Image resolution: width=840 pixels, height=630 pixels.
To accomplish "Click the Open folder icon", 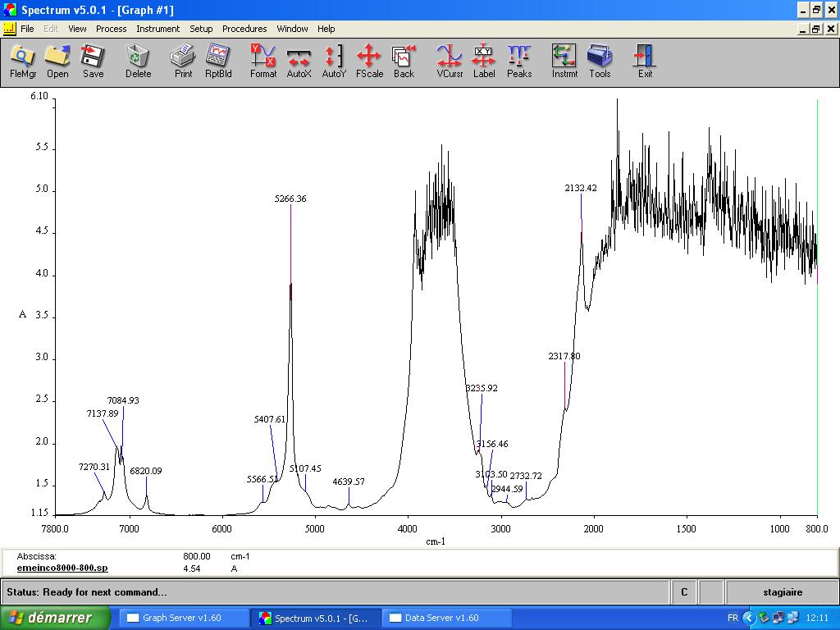I will 57,62.
